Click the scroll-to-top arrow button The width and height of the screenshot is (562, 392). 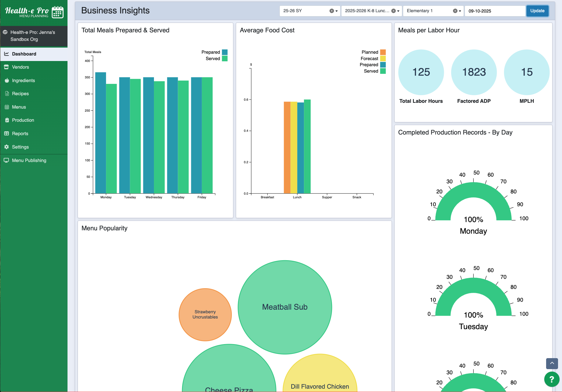click(552, 363)
